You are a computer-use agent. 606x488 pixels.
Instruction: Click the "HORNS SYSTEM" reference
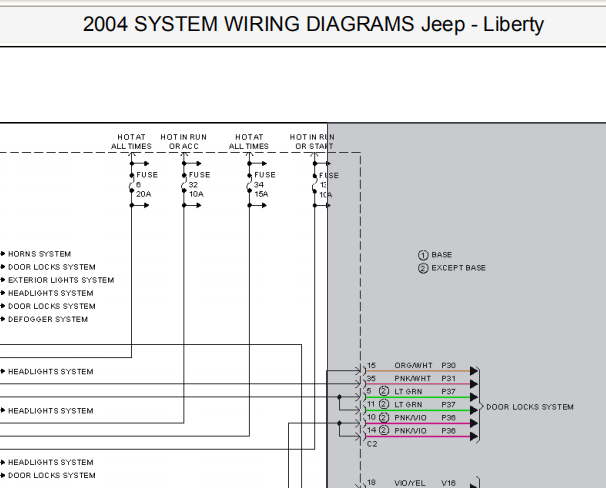pos(39,254)
